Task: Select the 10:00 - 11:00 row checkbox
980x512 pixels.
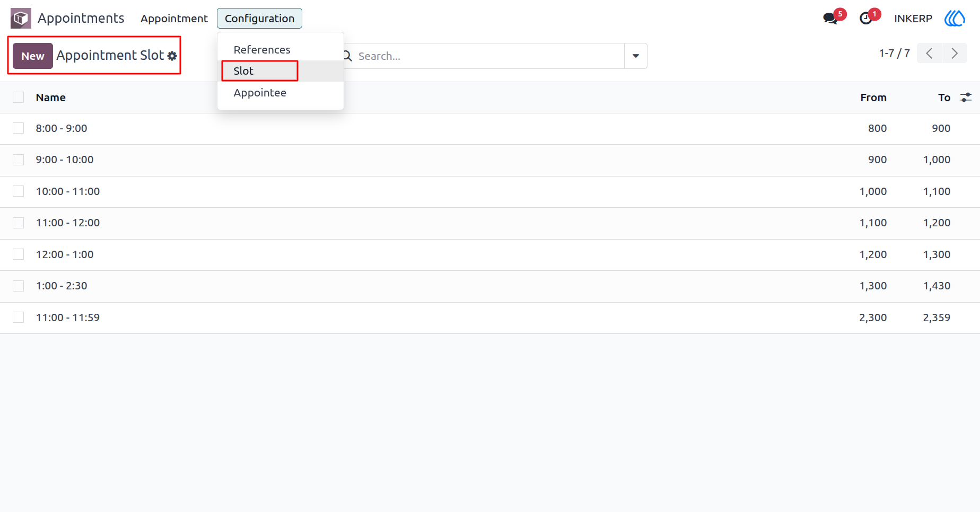Action: pyautogui.click(x=19, y=191)
